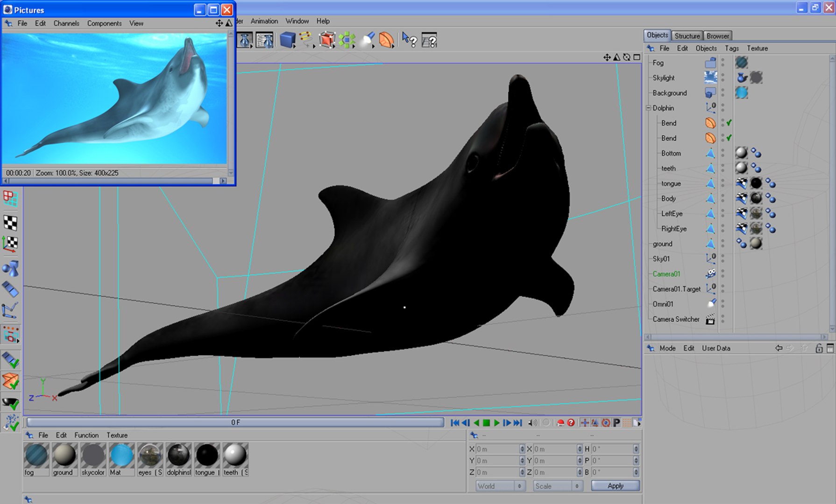Click the timeline frame slider at 0 F
This screenshot has width=836, height=504.
[235, 422]
